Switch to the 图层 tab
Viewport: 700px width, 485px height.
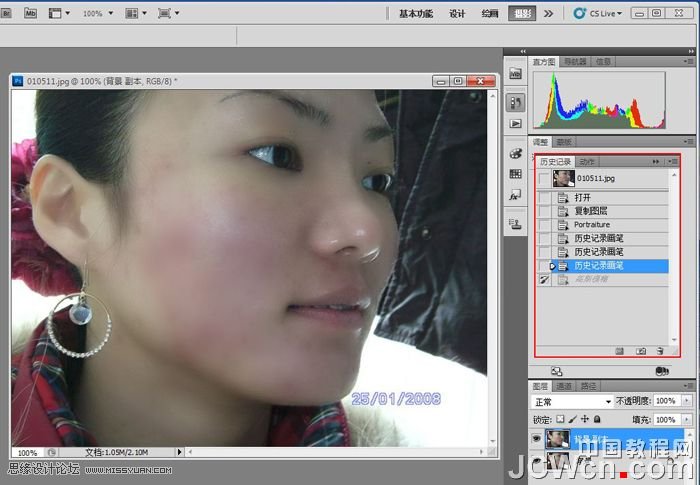pos(540,386)
